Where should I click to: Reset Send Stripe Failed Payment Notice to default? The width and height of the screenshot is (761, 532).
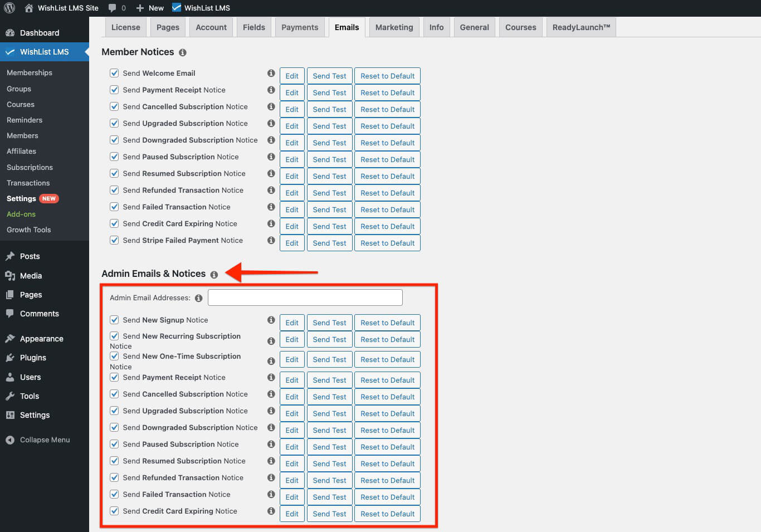tap(387, 242)
